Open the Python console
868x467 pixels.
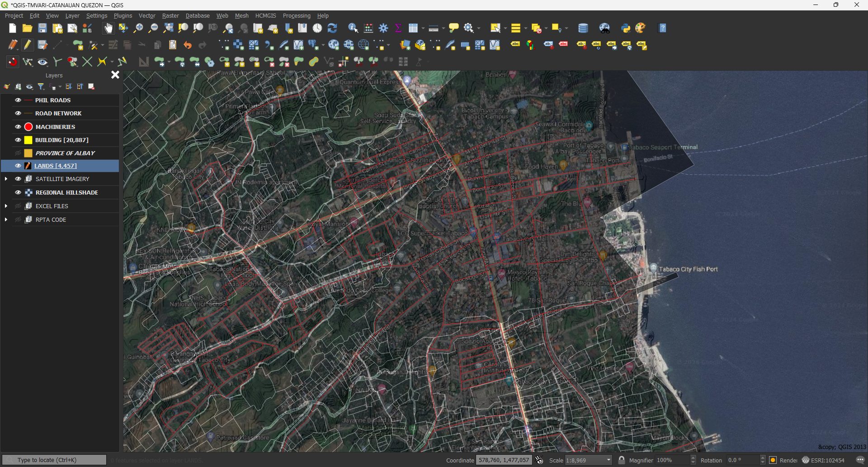pos(626,28)
